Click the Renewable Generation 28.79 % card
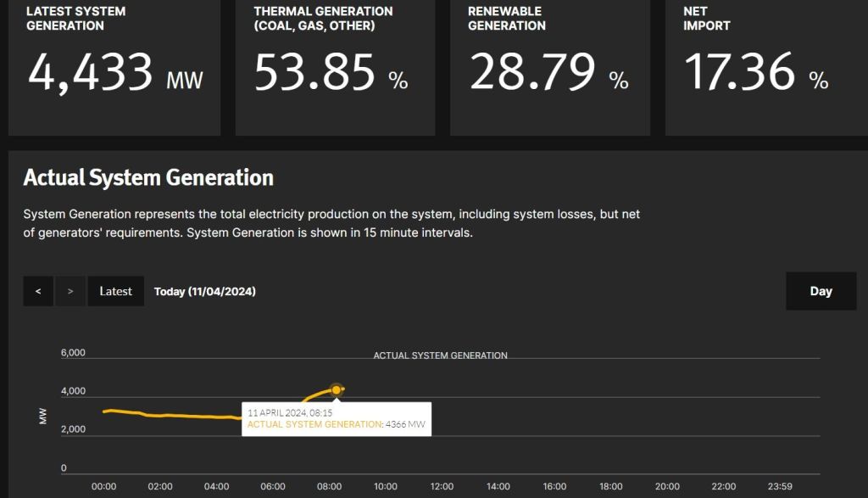The image size is (868, 498). click(x=549, y=68)
